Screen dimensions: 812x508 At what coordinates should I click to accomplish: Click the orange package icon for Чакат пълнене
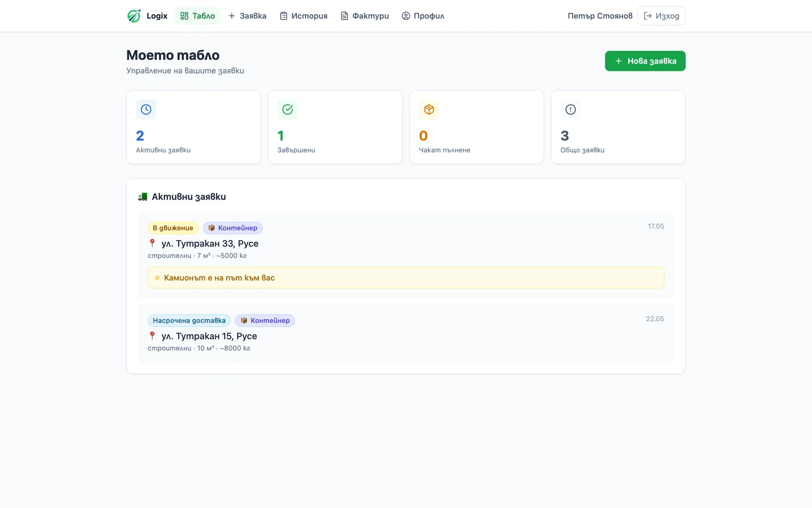click(x=429, y=109)
